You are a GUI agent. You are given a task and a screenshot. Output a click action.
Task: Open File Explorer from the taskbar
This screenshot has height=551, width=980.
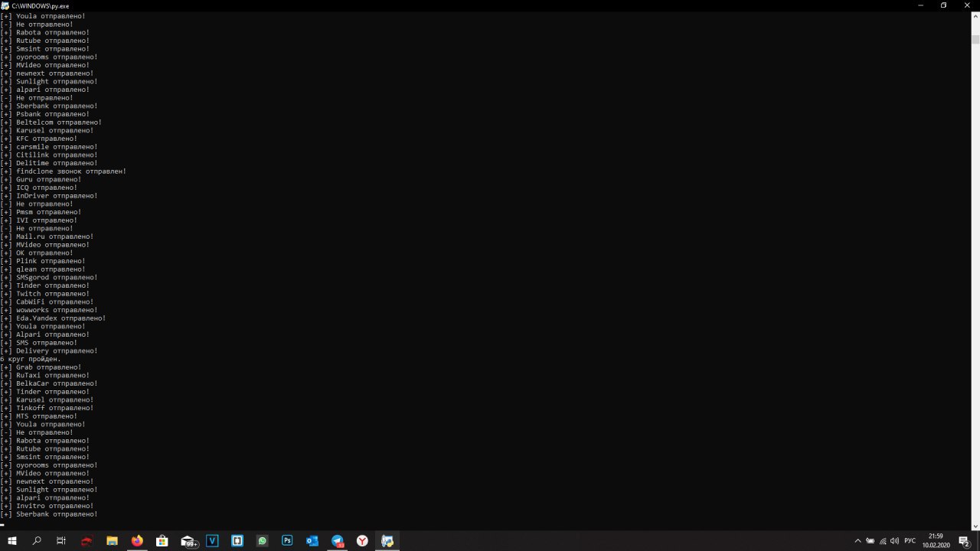point(112,541)
